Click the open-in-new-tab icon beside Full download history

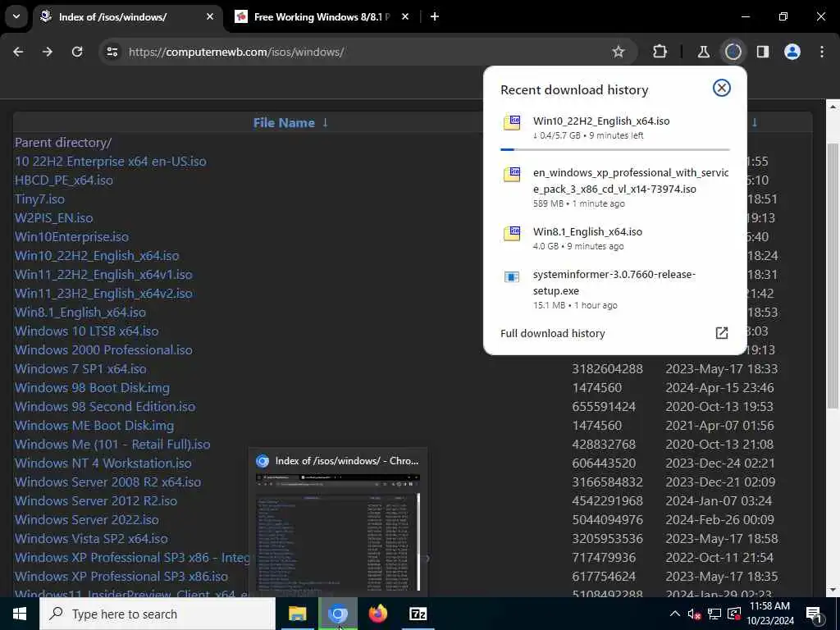(x=722, y=333)
